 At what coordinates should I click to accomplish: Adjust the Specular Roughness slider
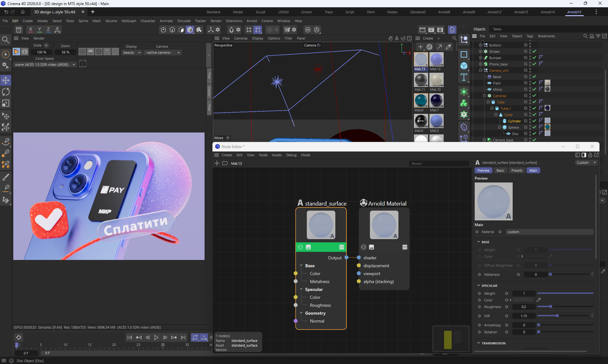(x=551, y=307)
